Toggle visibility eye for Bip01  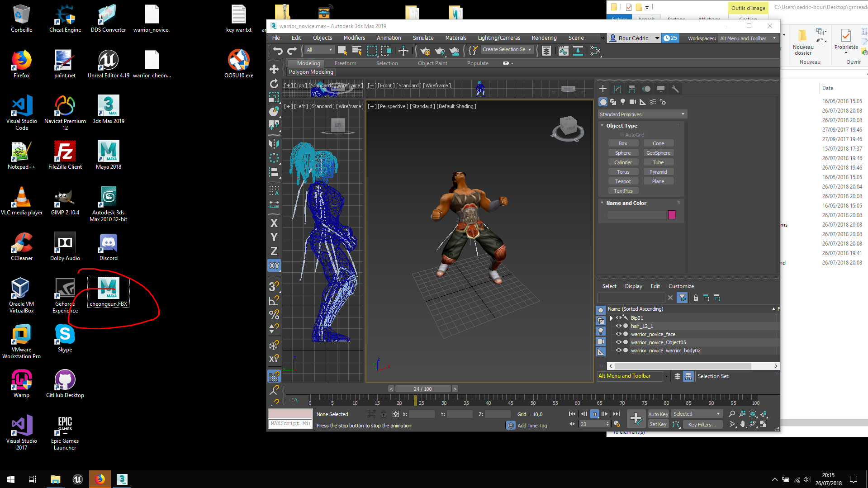pos(618,318)
